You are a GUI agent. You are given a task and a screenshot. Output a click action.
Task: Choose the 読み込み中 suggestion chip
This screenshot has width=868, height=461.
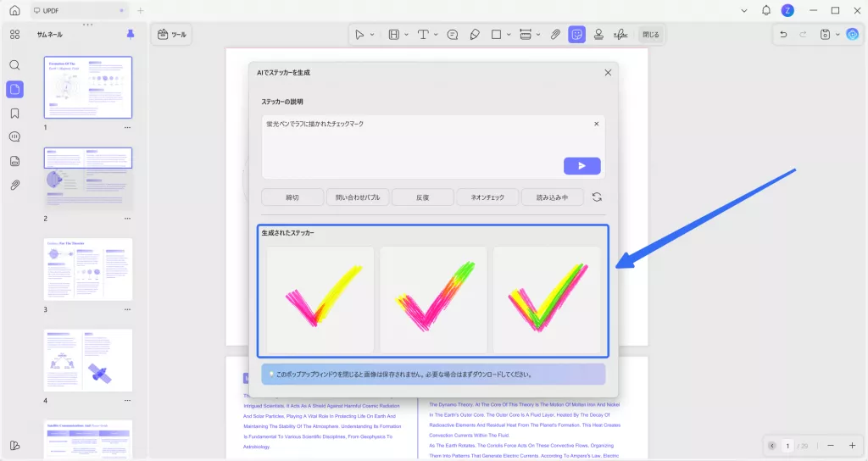click(553, 197)
